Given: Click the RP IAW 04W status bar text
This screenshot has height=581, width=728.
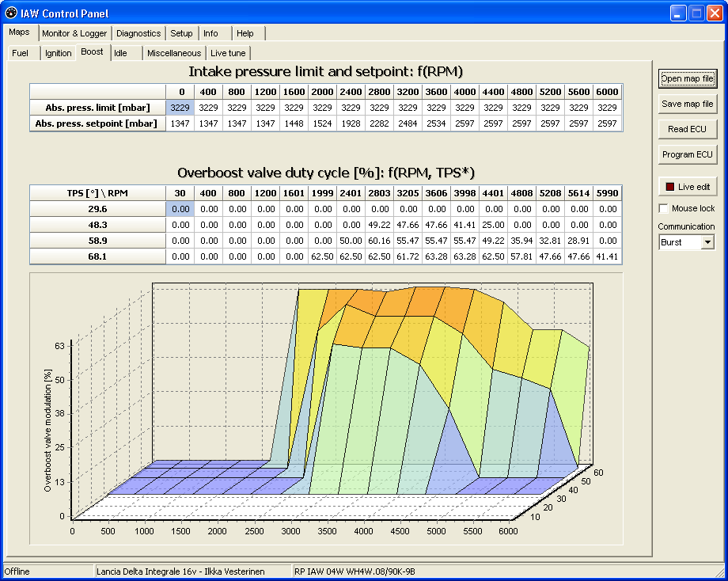Looking at the screenshot, I should tap(355, 572).
